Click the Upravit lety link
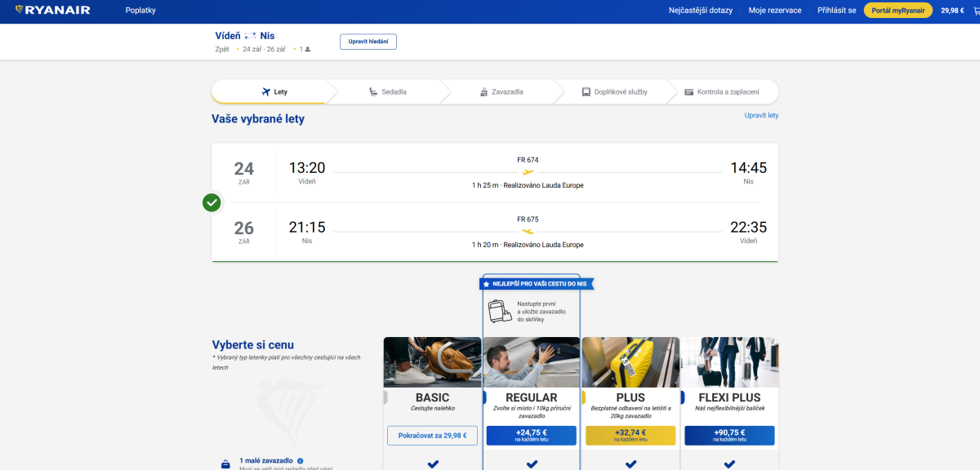Screen dimensions: 980x470 (761, 116)
